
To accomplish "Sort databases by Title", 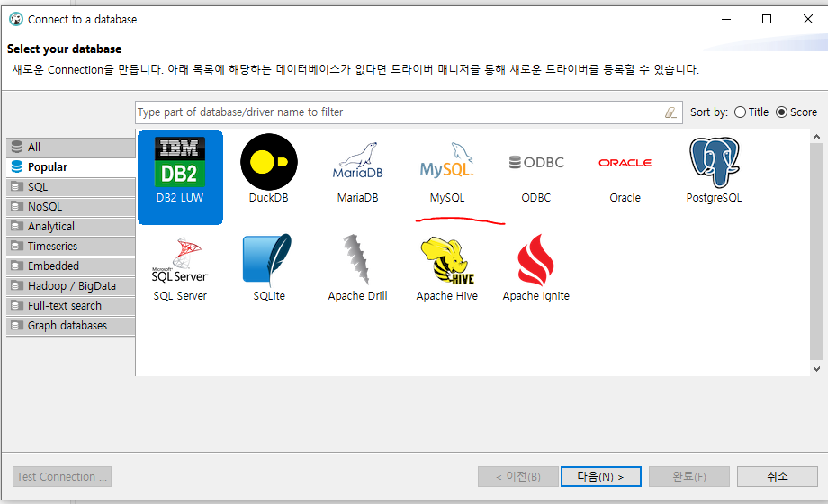I will 751,112.
